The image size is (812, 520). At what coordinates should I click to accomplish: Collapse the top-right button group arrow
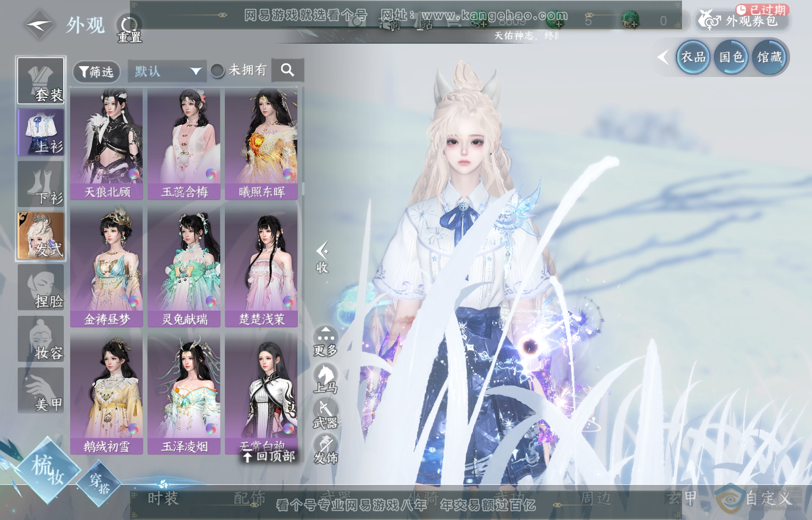pyautogui.click(x=664, y=57)
